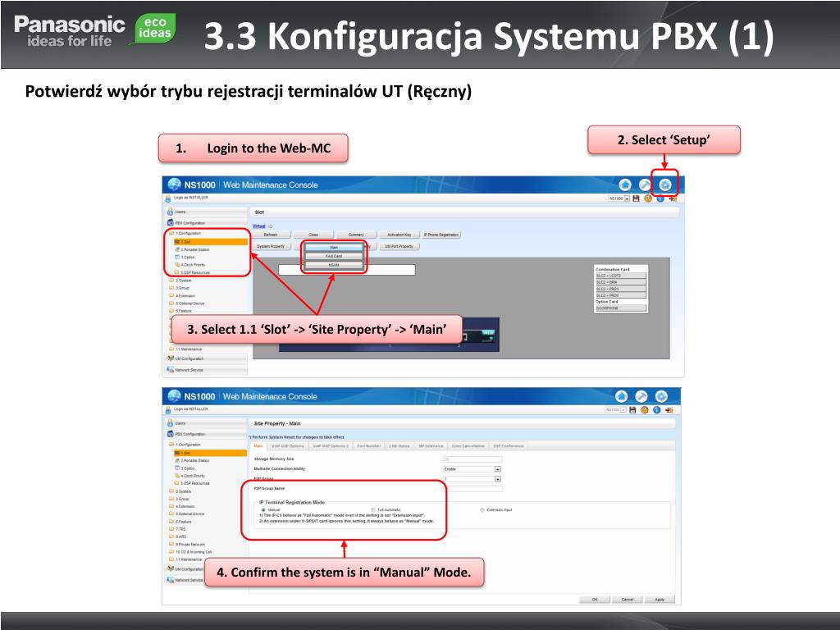Image resolution: width=840 pixels, height=630 pixels.
Task: Open Users in the Slot screen sidebar
Action: point(206,212)
